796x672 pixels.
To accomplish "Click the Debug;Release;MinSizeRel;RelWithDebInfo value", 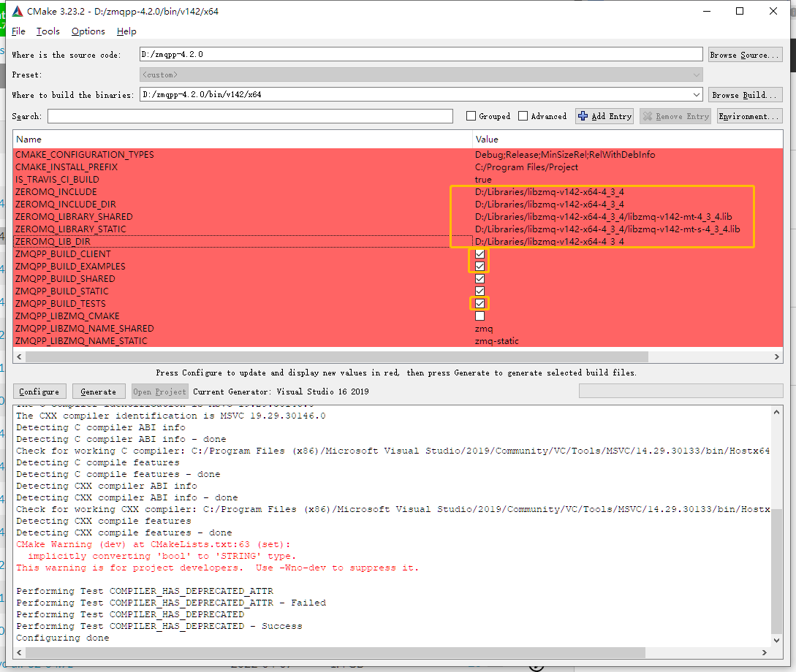I will tap(565, 155).
